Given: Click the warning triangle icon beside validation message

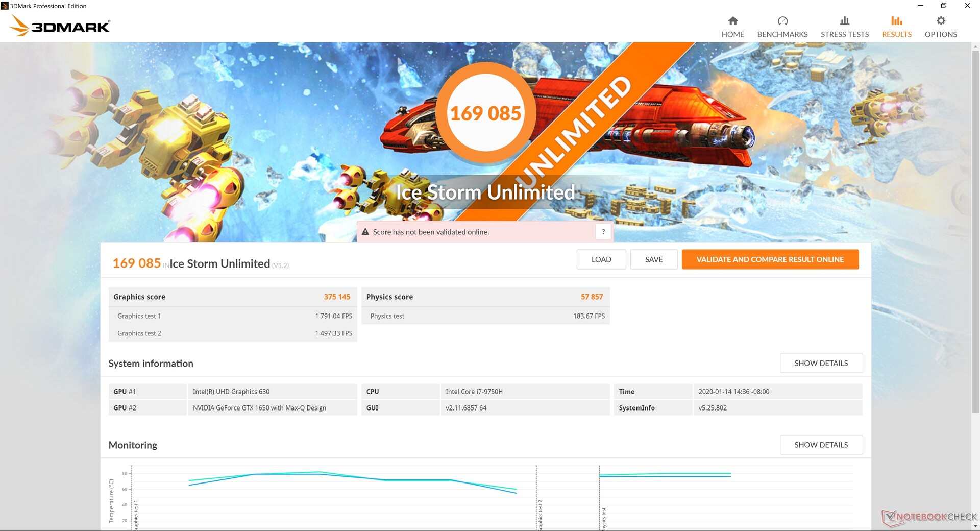Looking at the screenshot, I should [x=365, y=232].
